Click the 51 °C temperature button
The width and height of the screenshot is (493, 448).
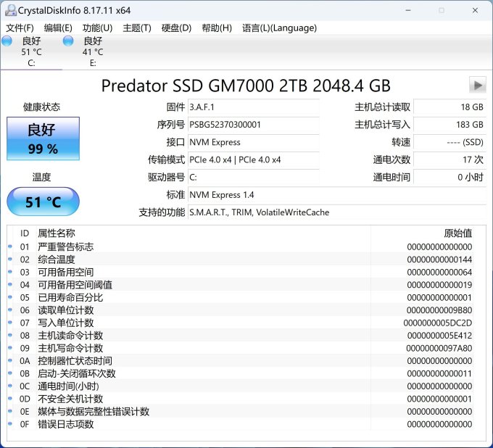[x=43, y=202]
